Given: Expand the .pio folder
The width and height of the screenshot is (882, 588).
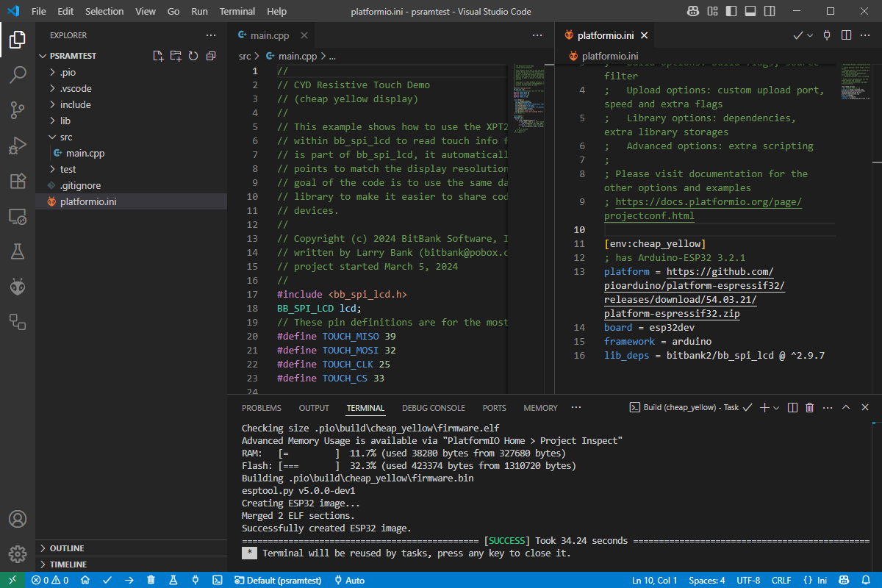Looking at the screenshot, I should (x=132, y=72).
